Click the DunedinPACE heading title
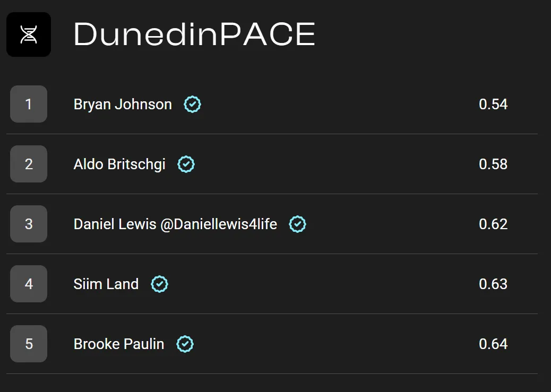This screenshot has width=551, height=392. (194, 34)
